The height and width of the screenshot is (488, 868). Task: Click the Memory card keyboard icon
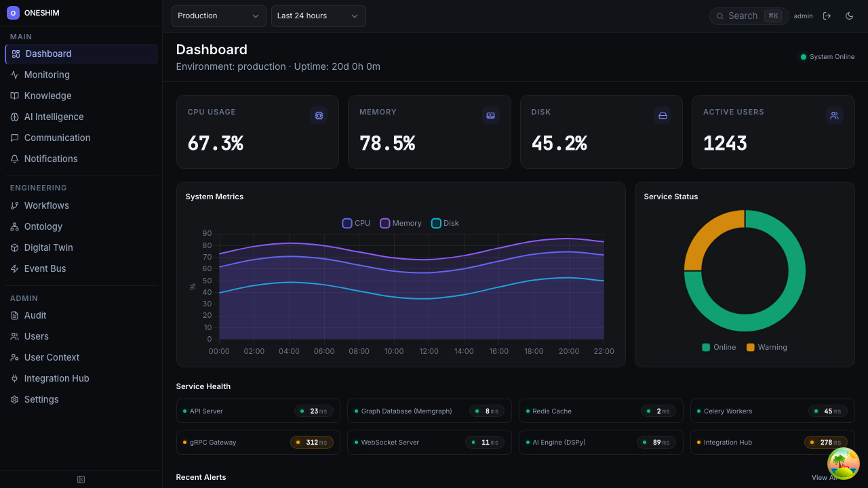pyautogui.click(x=490, y=115)
